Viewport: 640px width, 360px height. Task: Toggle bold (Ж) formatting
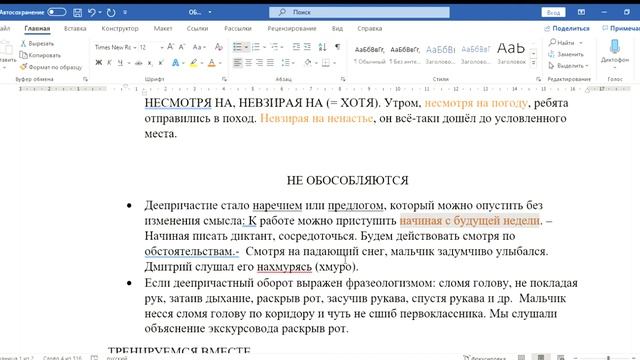coord(99,63)
